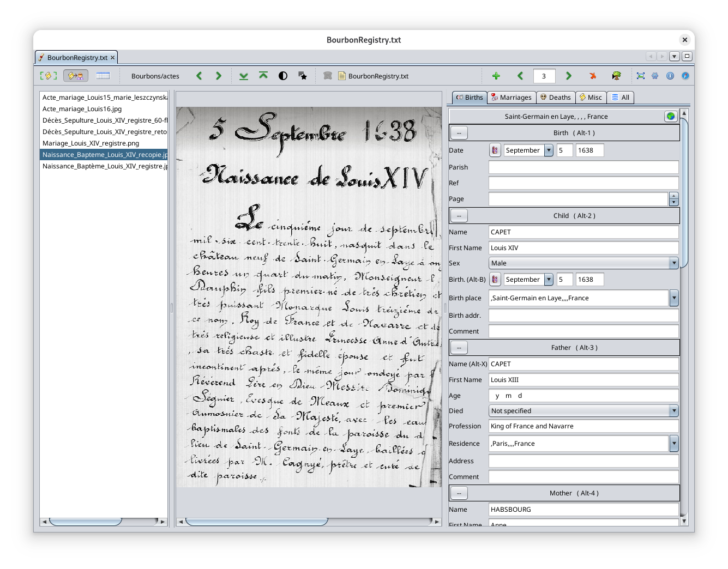Open the tab list dropdown arrow button
Viewport: 728px width, 569px height.
point(675,56)
